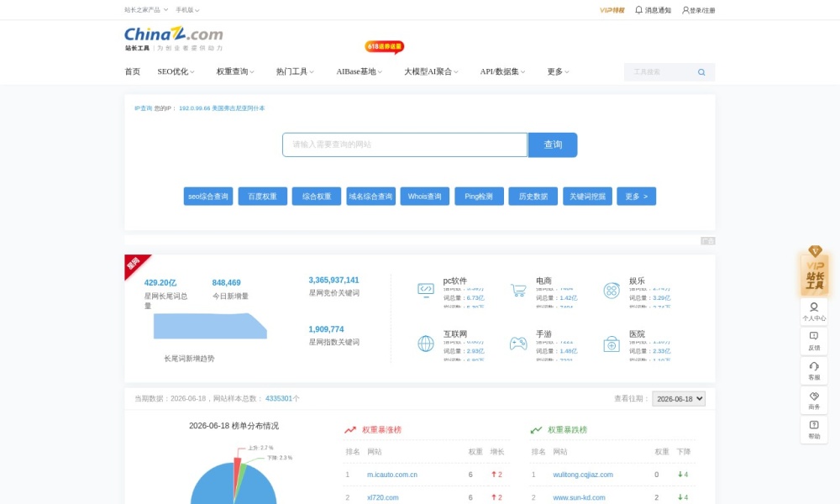
Task: Open the 互联网 globe icon
Action: [x=426, y=344]
